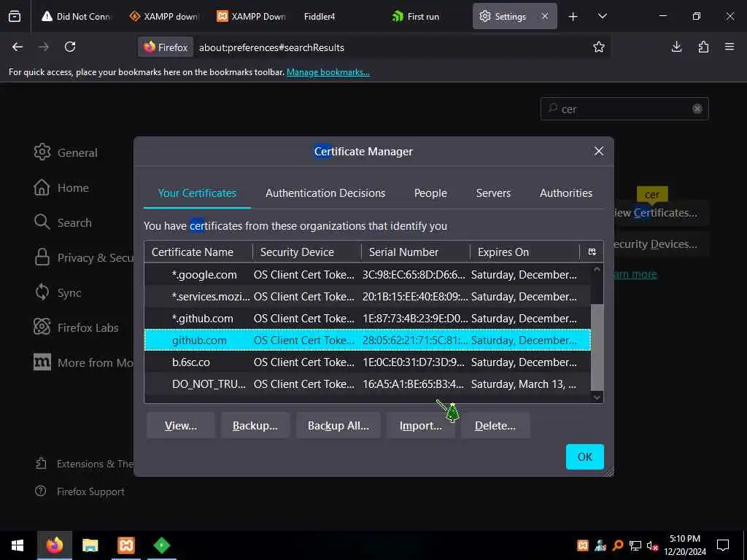Screen dimensions: 747x560
Task: Select the *.google.com certificate row
Action: [368, 275]
